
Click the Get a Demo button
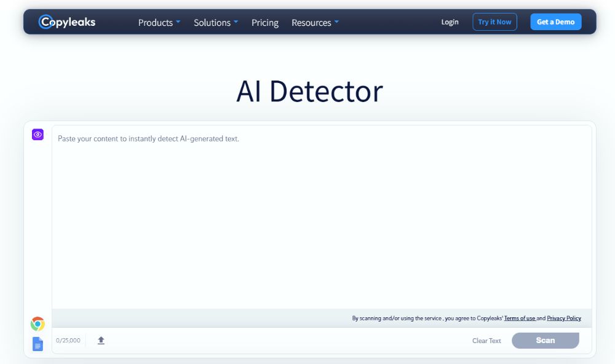point(555,22)
